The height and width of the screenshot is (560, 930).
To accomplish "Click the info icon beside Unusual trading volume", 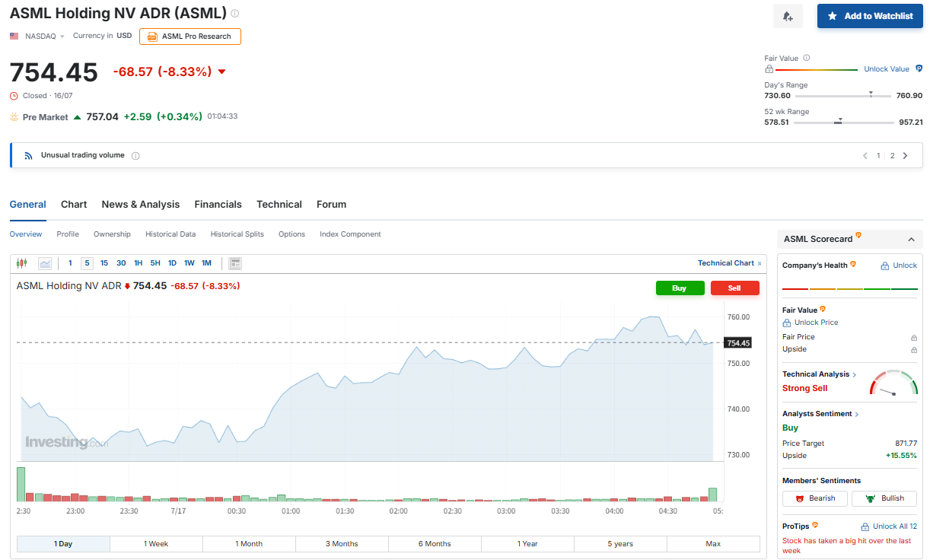I will tap(135, 155).
